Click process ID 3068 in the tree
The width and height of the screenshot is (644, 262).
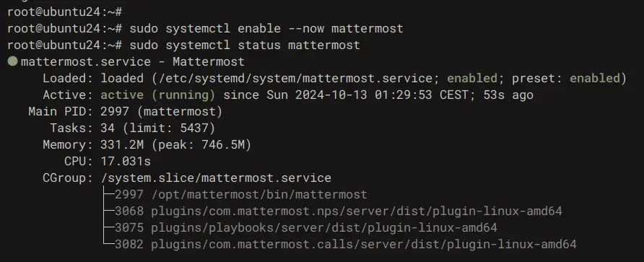pos(129,211)
